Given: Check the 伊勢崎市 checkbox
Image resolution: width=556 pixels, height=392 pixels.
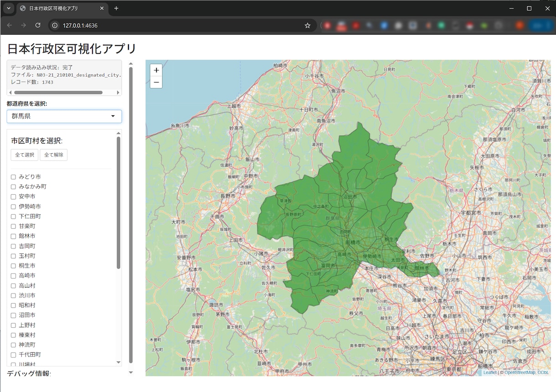Looking at the screenshot, I should (x=14, y=206).
